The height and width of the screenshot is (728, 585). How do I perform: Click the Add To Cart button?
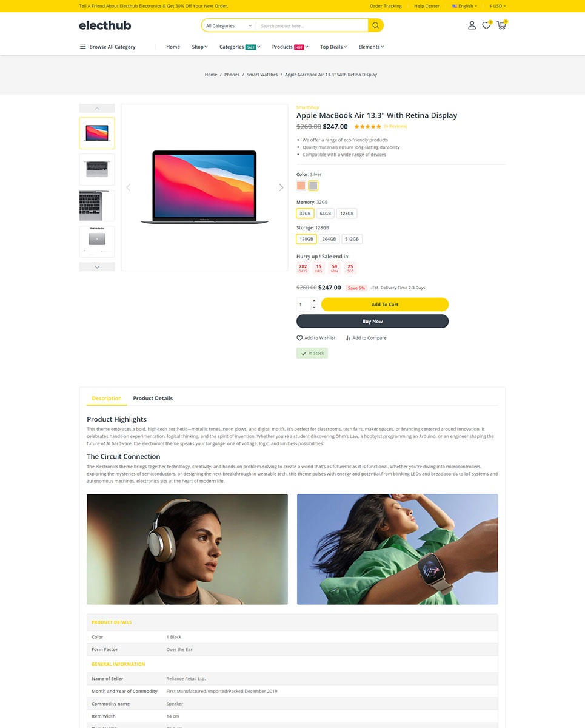click(384, 305)
